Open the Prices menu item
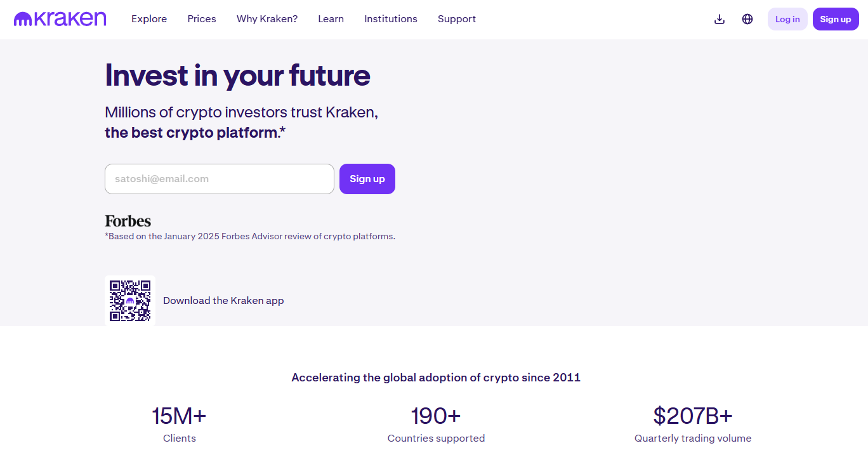Screen dimensions: 868x455 click(202, 19)
